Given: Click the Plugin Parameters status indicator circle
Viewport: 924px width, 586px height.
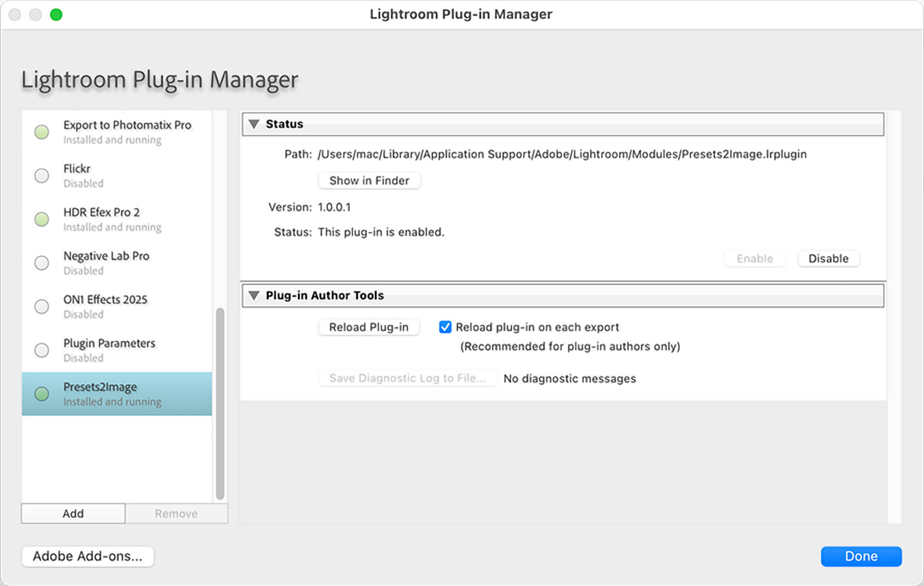Looking at the screenshot, I should (42, 350).
